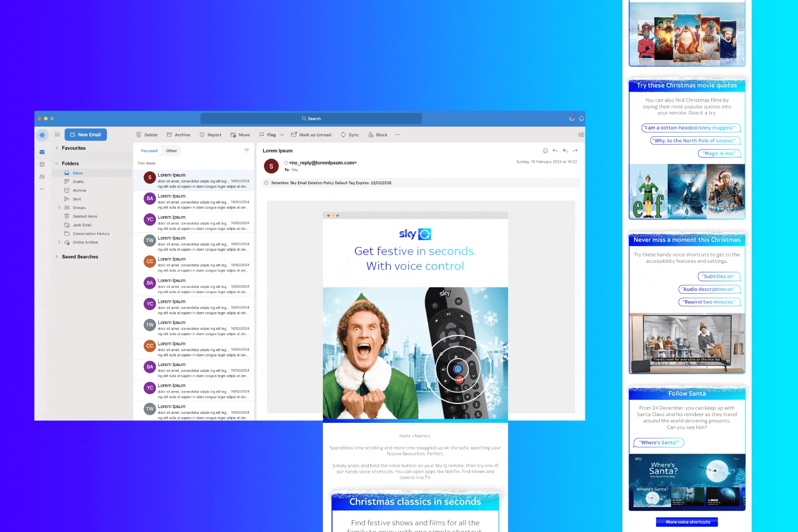Image resolution: width=798 pixels, height=532 pixels.
Task: Click the "Subtitles on" voice shortcut
Action: pos(719,276)
